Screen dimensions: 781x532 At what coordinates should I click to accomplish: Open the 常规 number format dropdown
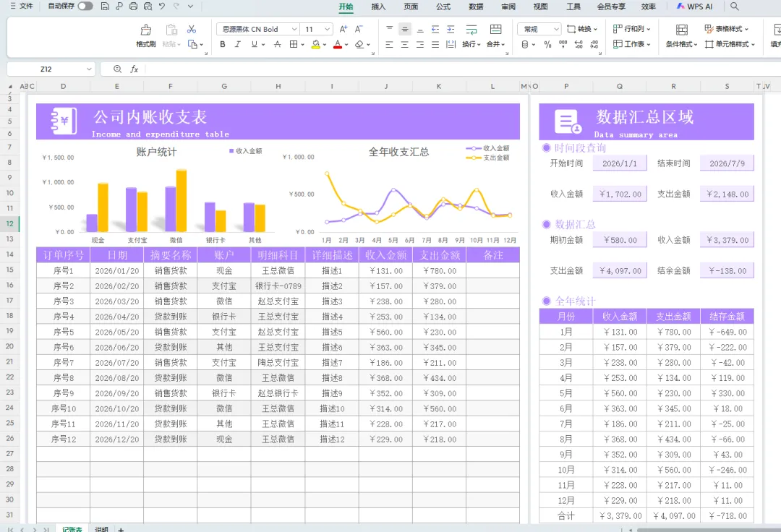point(556,30)
